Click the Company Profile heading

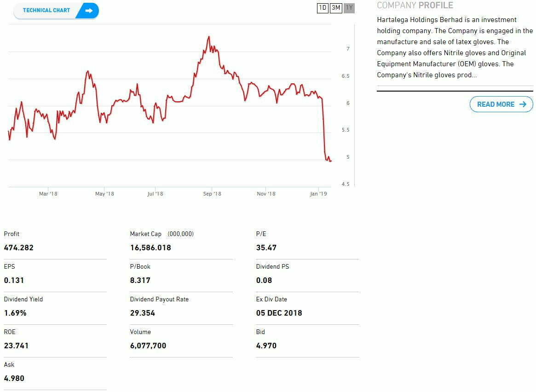415,6
